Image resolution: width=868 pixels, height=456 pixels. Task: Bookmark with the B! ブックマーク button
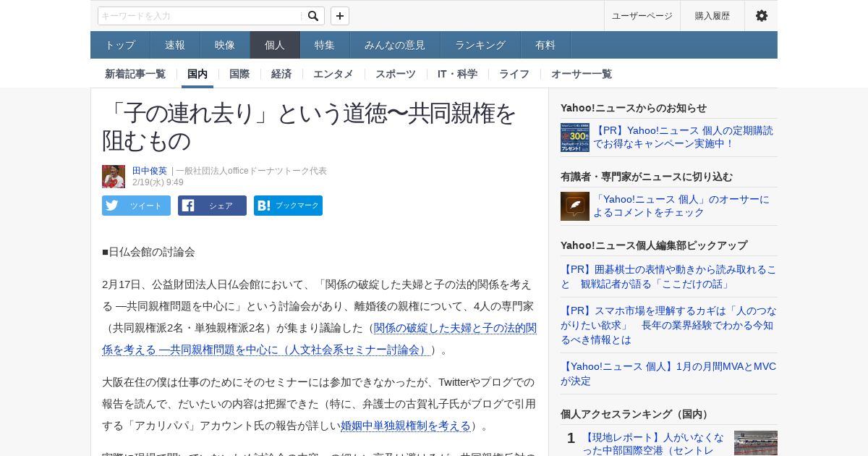288,206
